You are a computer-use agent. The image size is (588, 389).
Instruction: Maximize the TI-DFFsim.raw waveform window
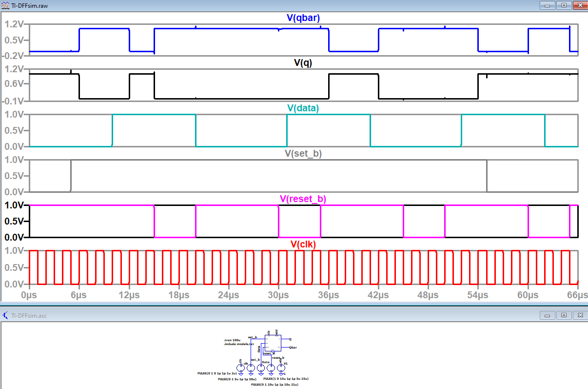(564, 5)
